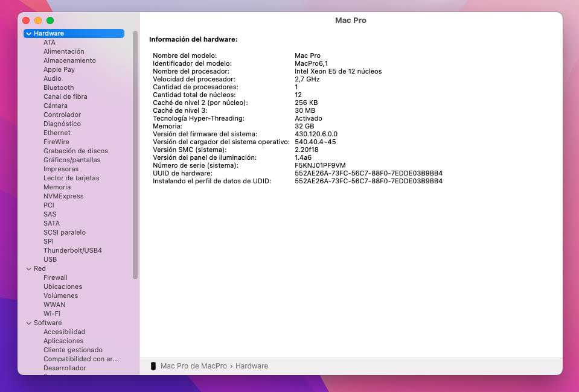This screenshot has width=579, height=392.
Task: Show Cámara information
Action: (x=56, y=106)
